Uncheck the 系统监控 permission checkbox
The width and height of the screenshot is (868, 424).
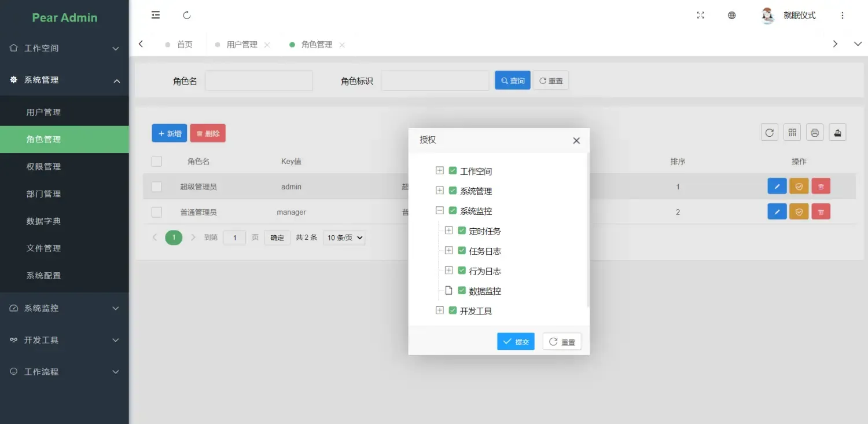click(x=453, y=210)
